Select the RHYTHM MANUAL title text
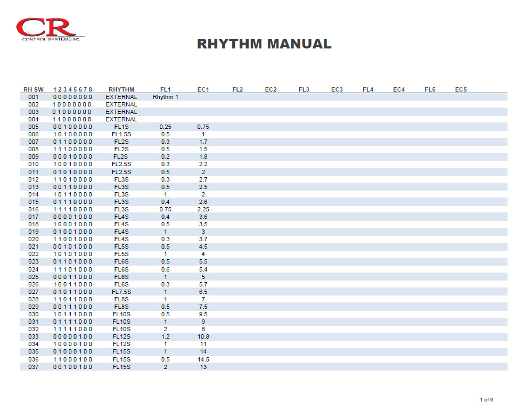 pos(265,44)
